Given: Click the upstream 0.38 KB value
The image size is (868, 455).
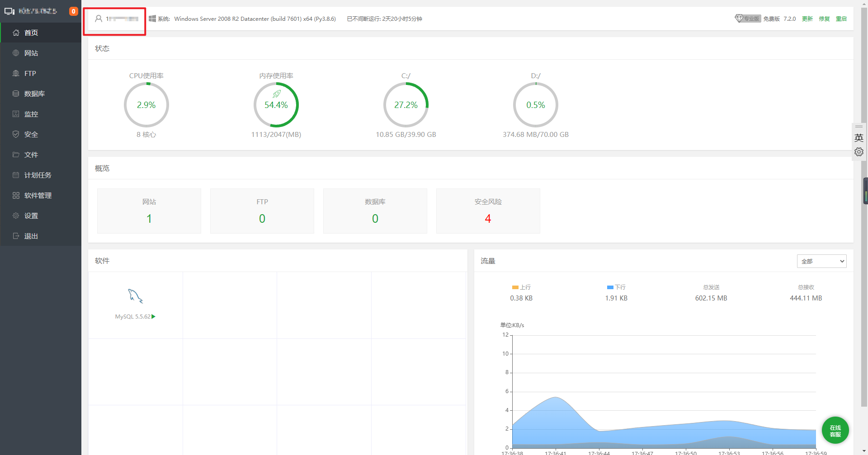Looking at the screenshot, I should 521,298.
